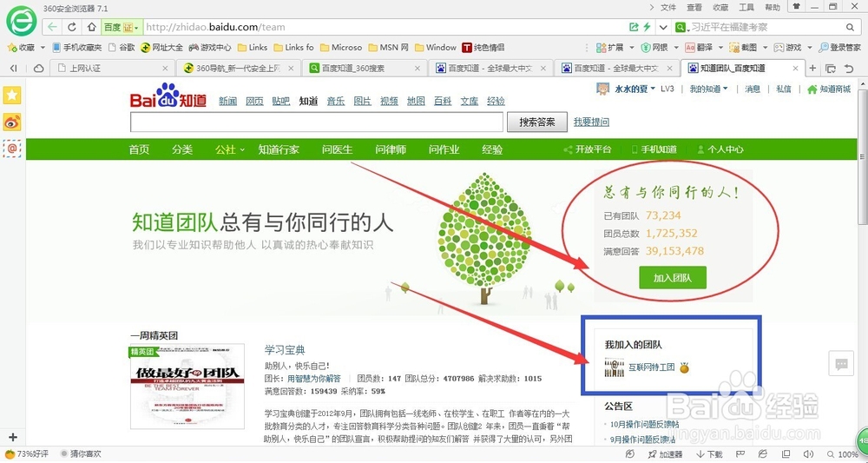Open 翻译 translate dropdown arrow
This screenshot has width=868, height=463.
(x=720, y=48)
